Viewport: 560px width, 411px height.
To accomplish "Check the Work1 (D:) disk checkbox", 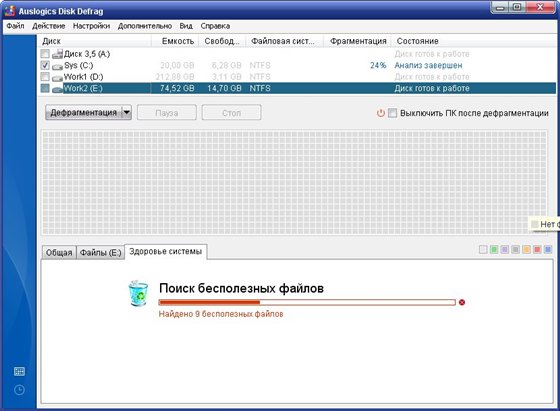I will tap(45, 77).
